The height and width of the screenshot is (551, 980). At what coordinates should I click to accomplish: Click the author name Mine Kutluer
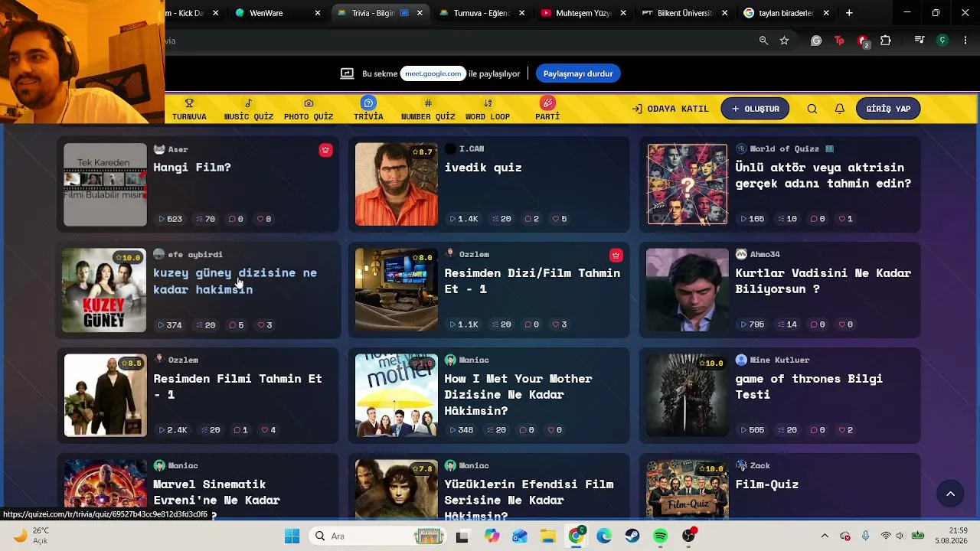pos(779,360)
